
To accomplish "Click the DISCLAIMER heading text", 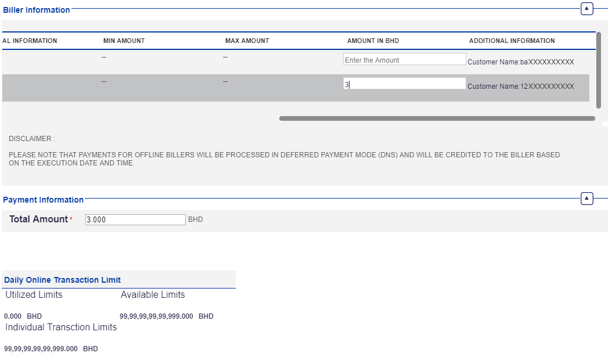I will coord(32,139).
